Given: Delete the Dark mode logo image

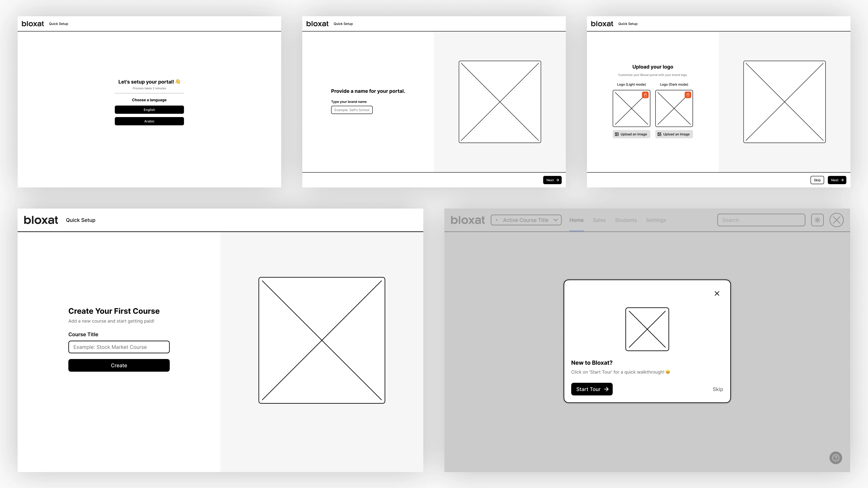Looking at the screenshot, I should click(688, 95).
